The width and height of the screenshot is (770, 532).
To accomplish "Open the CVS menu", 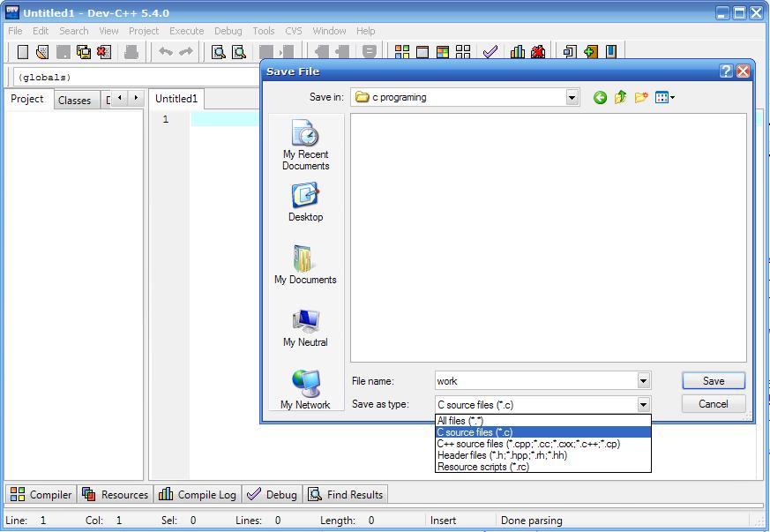I will pos(294,31).
